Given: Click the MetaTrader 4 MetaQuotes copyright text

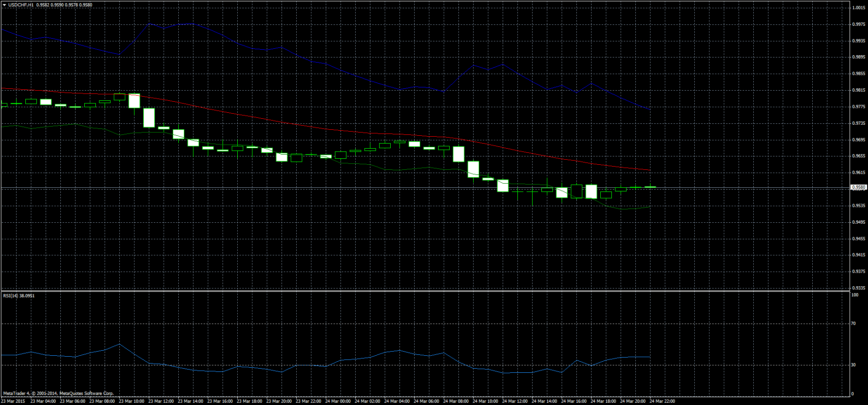Looking at the screenshot, I should point(59,393).
